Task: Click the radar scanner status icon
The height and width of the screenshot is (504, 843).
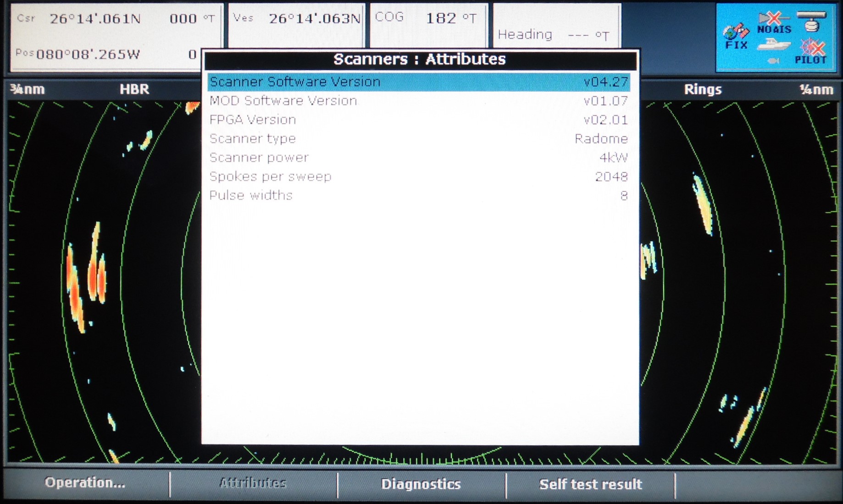Action: (x=811, y=21)
